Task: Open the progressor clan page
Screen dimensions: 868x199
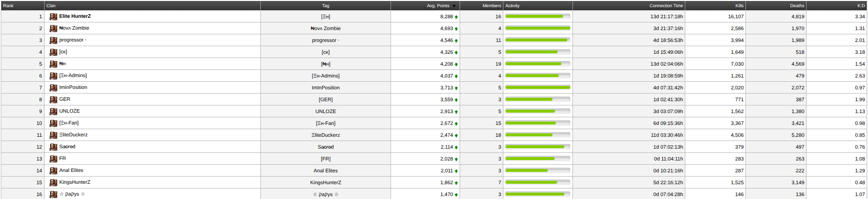Action: click(x=73, y=40)
